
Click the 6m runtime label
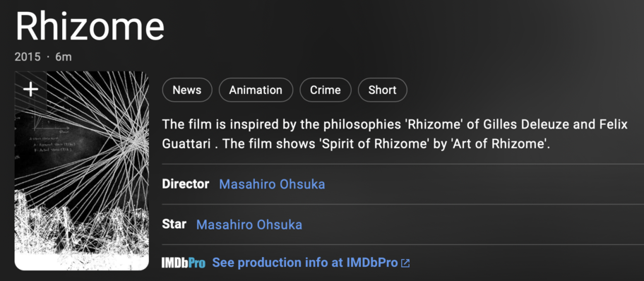click(64, 56)
